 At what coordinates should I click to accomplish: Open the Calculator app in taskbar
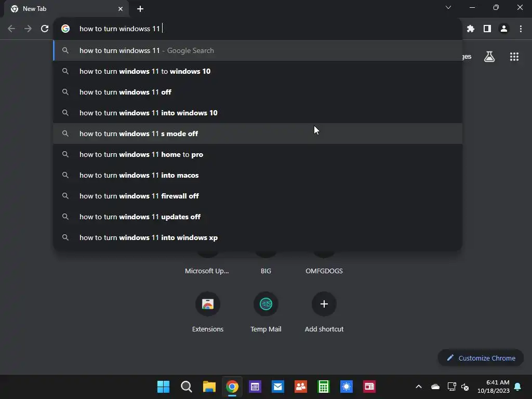point(324,387)
